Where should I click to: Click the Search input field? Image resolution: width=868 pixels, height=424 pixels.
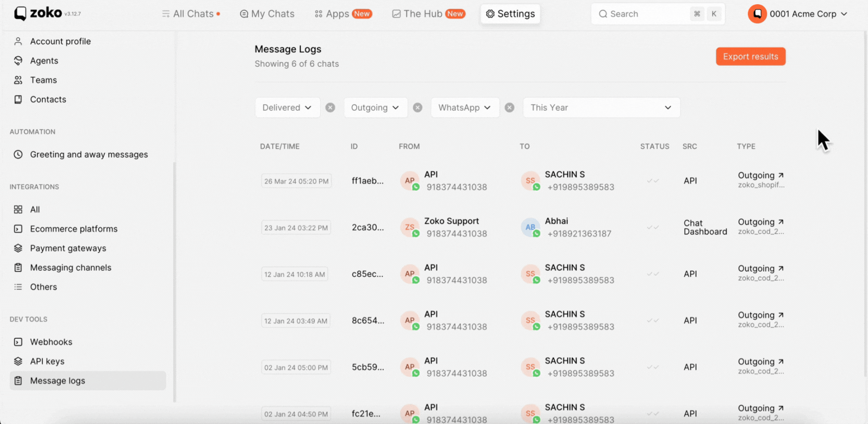[658, 14]
